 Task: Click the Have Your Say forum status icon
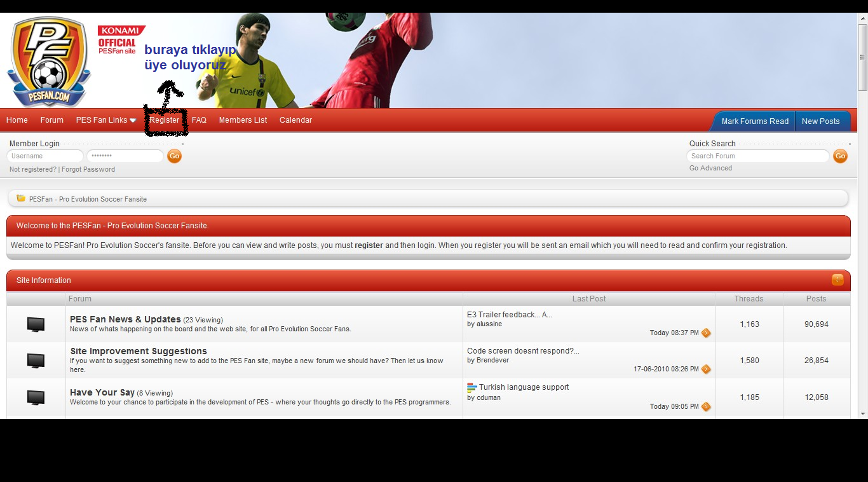pyautogui.click(x=36, y=397)
